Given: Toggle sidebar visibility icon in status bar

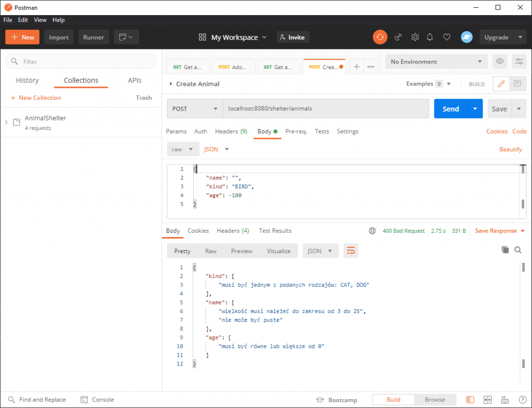Looking at the screenshot, I should [470, 400].
